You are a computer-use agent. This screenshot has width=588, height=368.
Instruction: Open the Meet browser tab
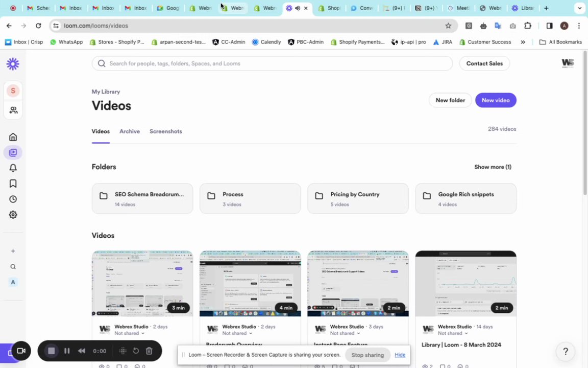click(458, 8)
